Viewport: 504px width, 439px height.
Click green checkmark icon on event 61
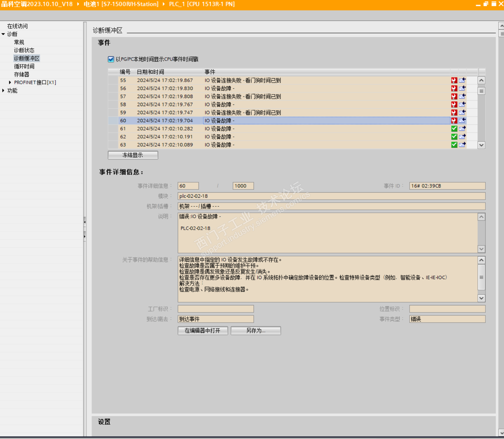454,128
